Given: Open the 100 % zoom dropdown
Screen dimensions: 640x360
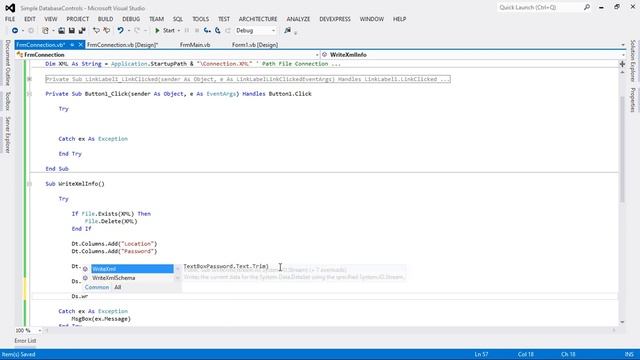Looking at the screenshot, I should [40, 330].
